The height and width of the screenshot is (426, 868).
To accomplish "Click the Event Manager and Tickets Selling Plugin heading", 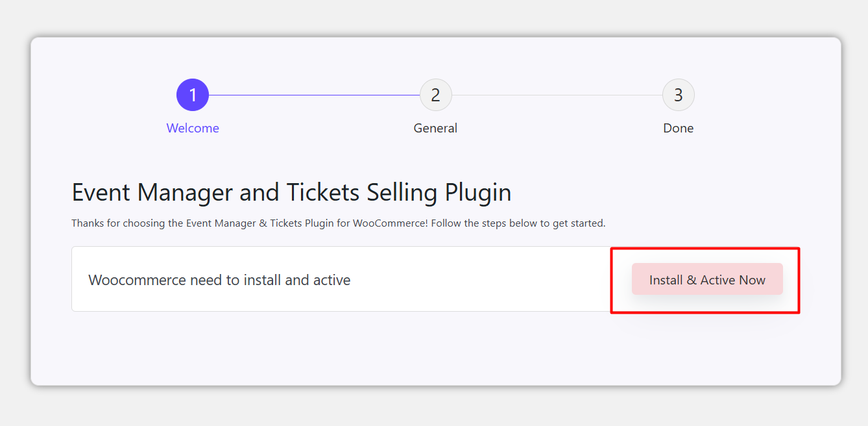I will click(291, 193).
